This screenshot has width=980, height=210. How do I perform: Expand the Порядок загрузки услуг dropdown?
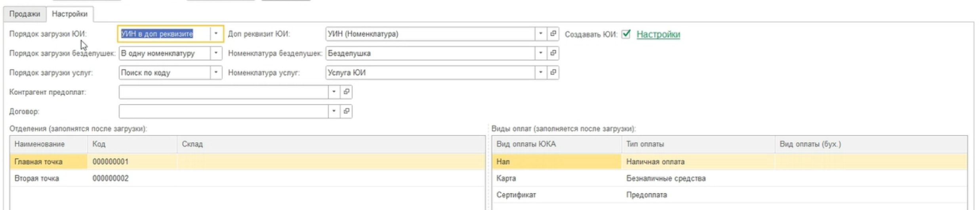[x=216, y=73]
